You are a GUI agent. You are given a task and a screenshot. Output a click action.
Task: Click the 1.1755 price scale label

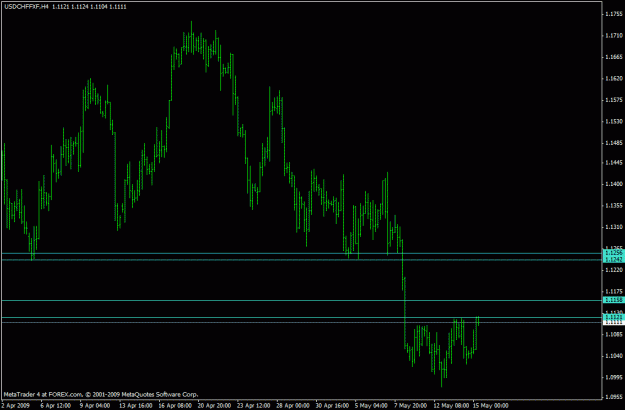tap(614, 14)
